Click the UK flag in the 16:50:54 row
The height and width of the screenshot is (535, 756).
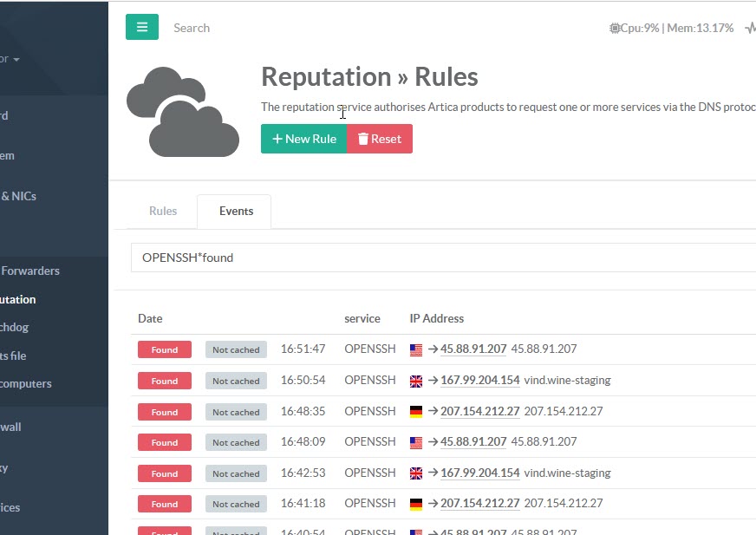point(416,381)
